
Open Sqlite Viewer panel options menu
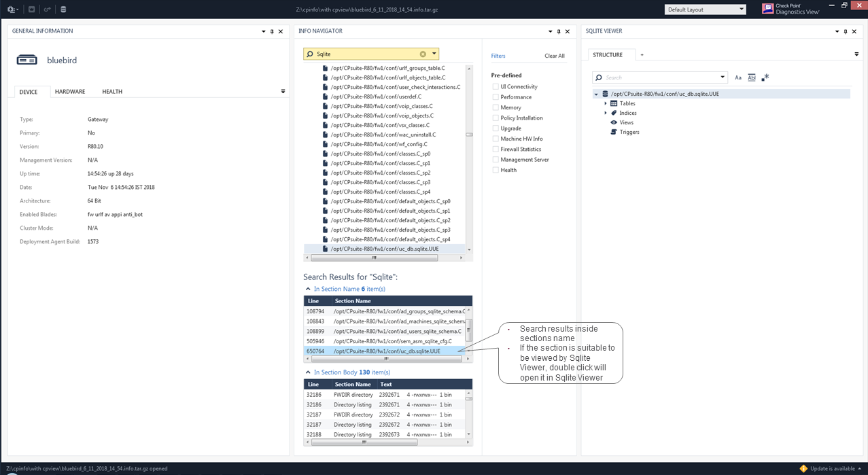coord(837,31)
